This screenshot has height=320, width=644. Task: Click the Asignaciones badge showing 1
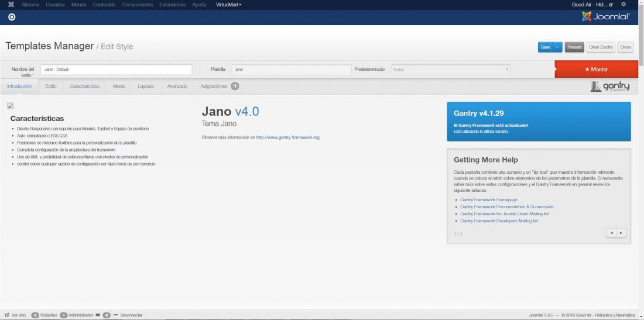pyautogui.click(x=235, y=86)
